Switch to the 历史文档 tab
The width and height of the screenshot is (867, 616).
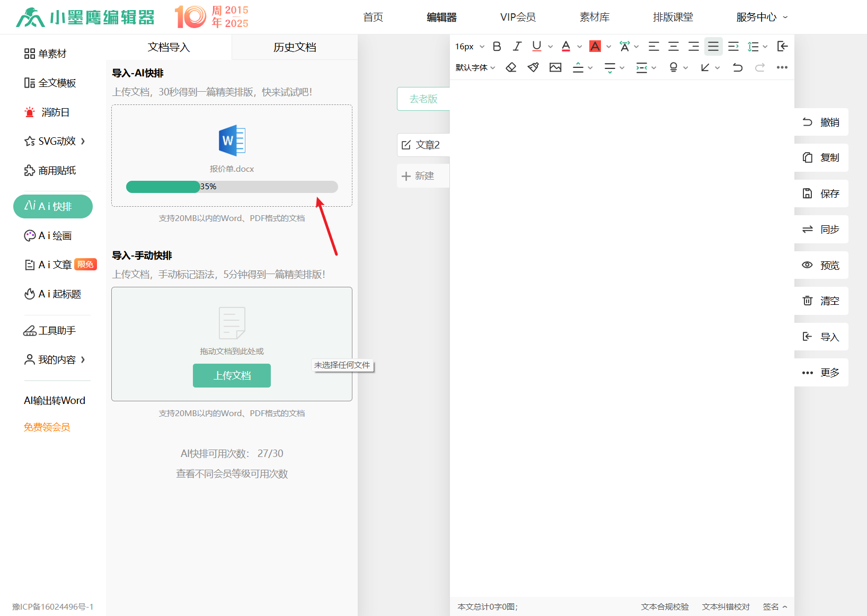pos(295,47)
